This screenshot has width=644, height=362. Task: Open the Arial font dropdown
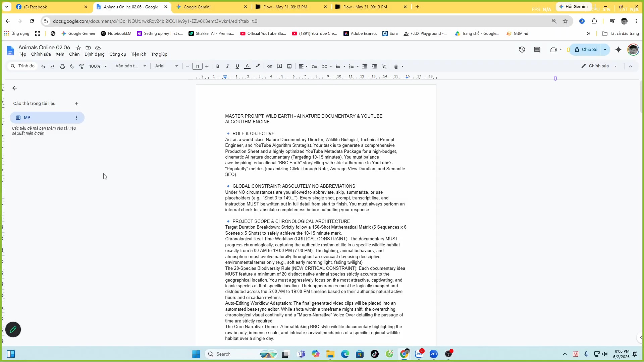coord(166,66)
